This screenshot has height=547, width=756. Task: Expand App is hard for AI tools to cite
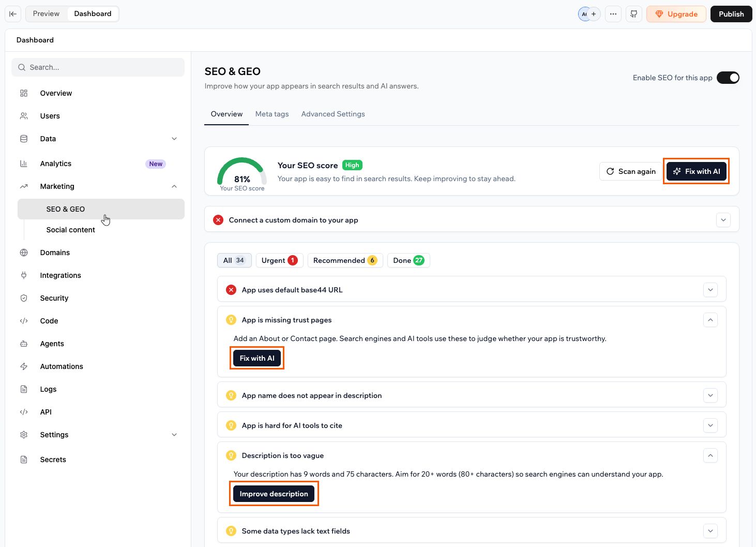(x=710, y=425)
